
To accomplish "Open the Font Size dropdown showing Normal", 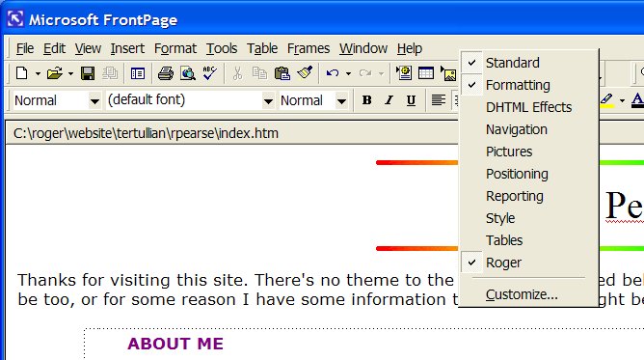I will pos(341,100).
